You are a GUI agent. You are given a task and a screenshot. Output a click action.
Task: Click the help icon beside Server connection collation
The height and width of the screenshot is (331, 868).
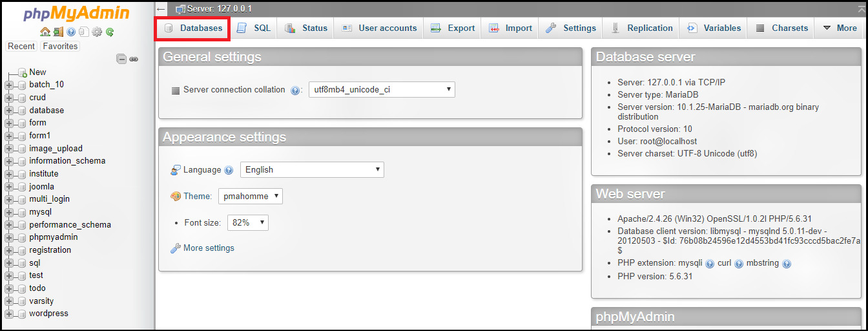296,91
